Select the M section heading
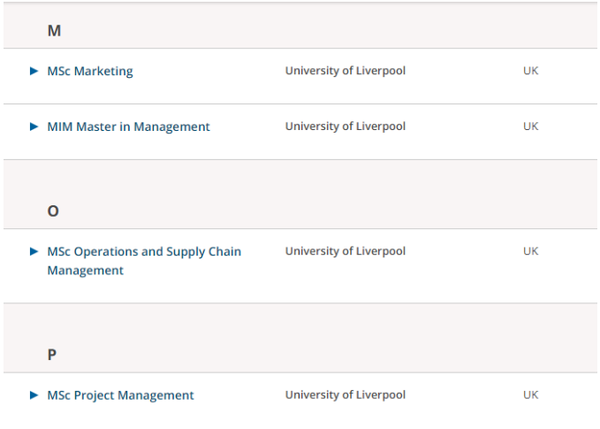The height and width of the screenshot is (429, 600). pyautogui.click(x=54, y=31)
